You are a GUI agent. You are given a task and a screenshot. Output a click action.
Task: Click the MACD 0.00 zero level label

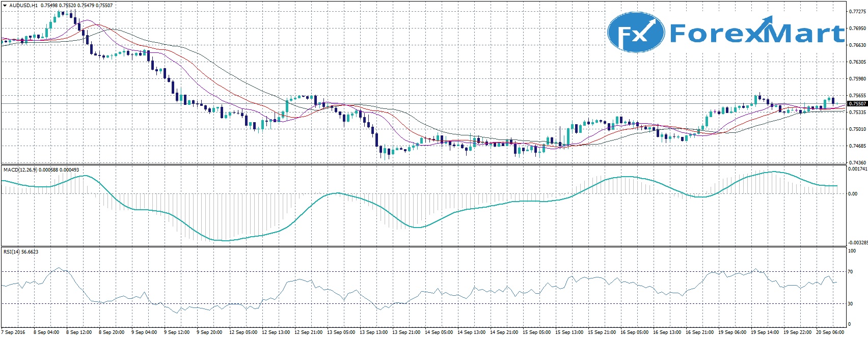click(x=852, y=194)
